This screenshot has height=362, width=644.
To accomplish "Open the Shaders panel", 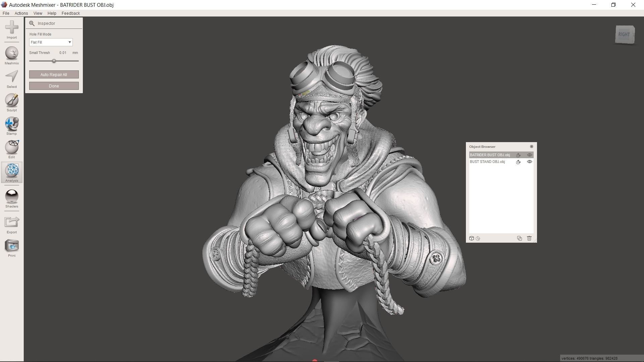I will (x=12, y=199).
